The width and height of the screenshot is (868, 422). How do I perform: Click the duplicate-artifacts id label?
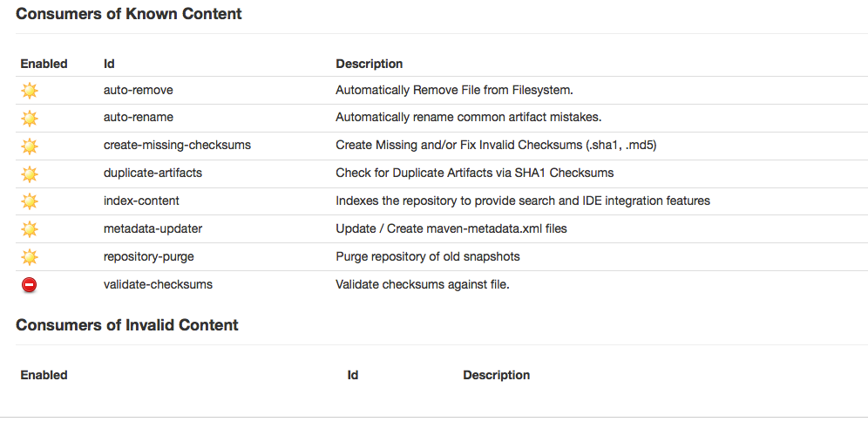(x=153, y=174)
